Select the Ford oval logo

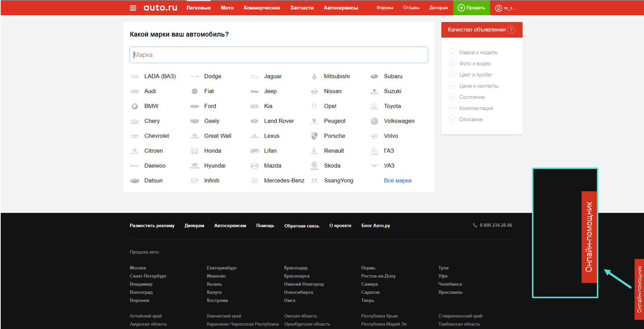click(194, 106)
